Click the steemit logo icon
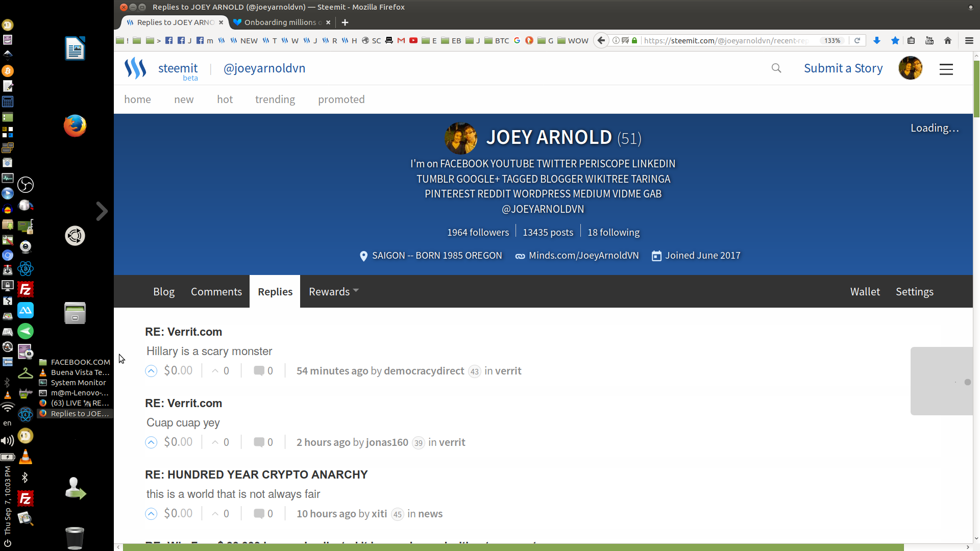 pyautogui.click(x=135, y=68)
